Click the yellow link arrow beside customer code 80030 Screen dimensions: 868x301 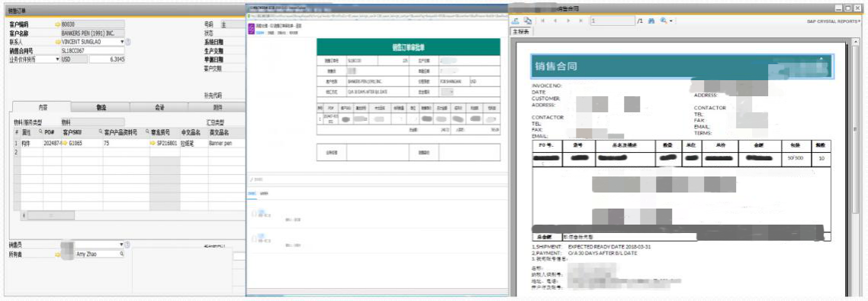click(57, 24)
